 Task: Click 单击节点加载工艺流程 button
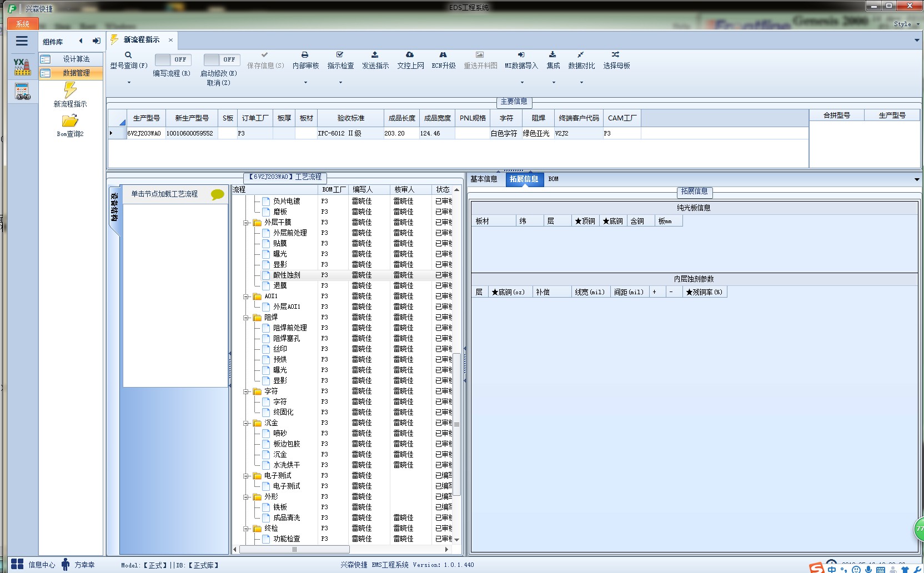click(x=174, y=194)
